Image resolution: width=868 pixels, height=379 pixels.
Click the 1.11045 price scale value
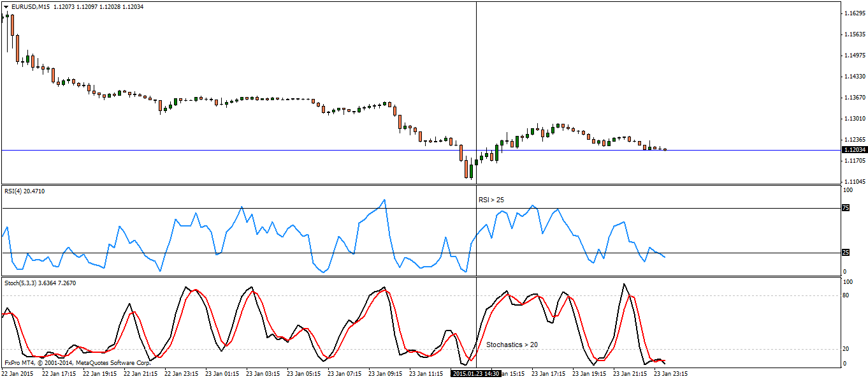point(853,181)
